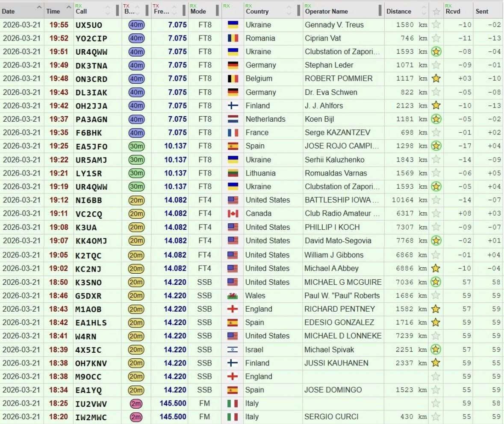Click the Canada flag for VC2CQ
The width and height of the screenshot is (504, 424).
[x=233, y=213]
